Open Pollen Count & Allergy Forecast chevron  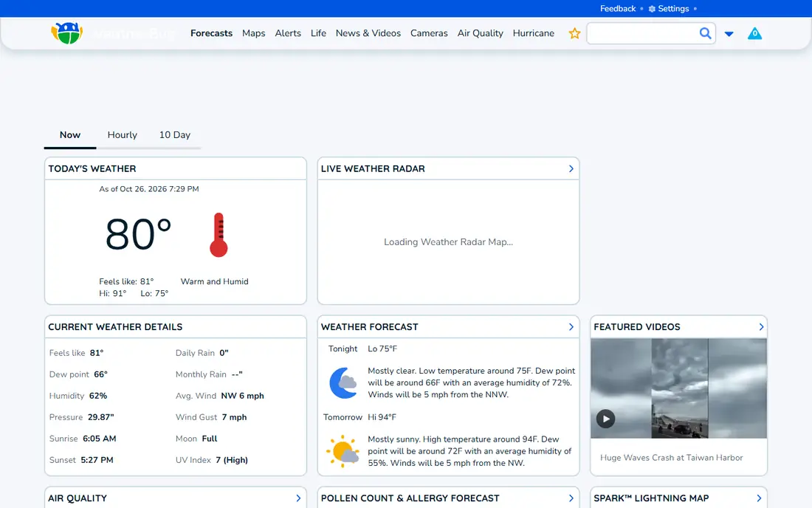(x=571, y=498)
